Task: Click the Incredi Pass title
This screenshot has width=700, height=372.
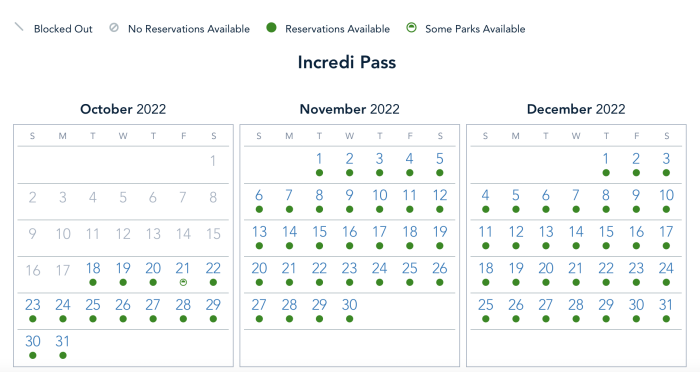Action: point(347,62)
